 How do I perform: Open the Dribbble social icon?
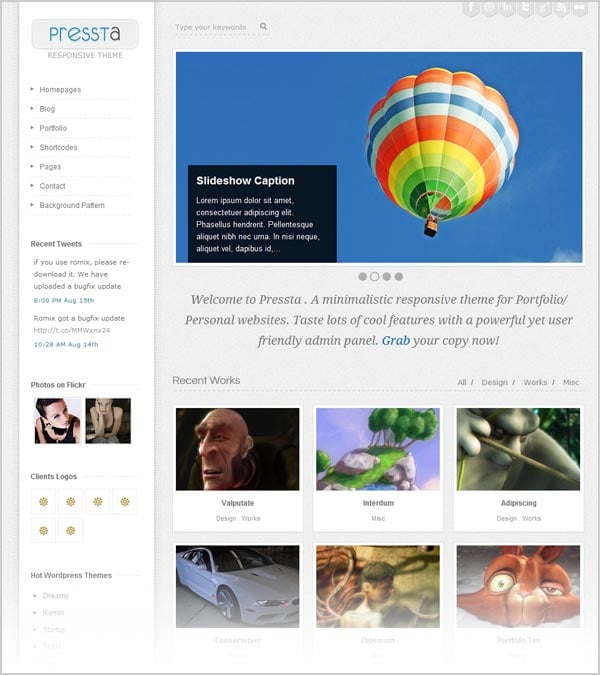[x=489, y=8]
